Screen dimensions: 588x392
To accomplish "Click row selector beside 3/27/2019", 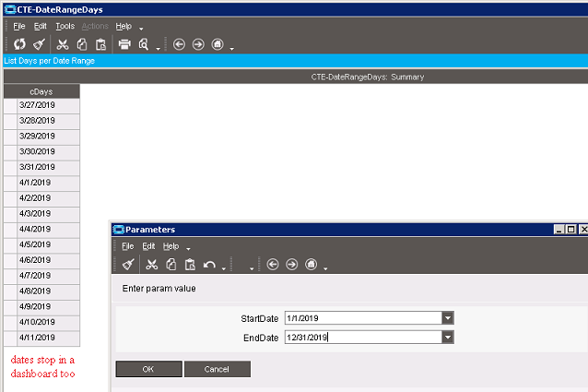I will [x=10, y=105].
